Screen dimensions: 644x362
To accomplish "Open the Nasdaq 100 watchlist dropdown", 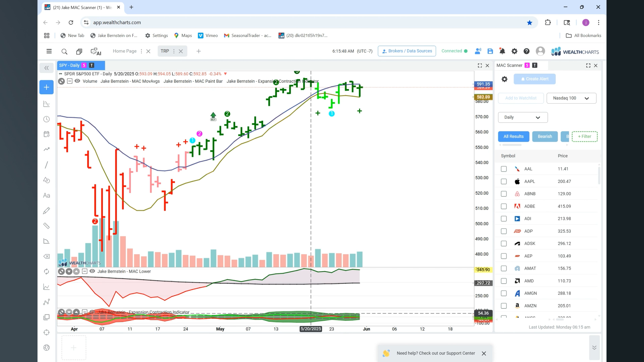I will coord(571,98).
